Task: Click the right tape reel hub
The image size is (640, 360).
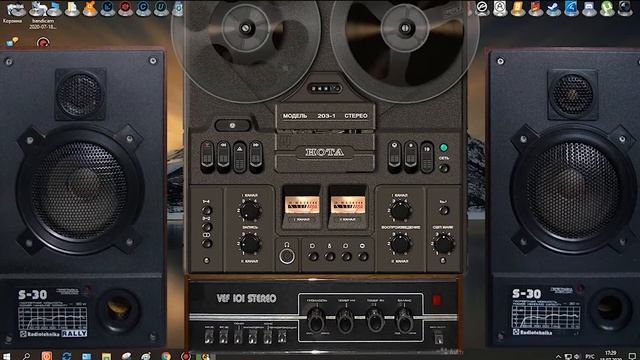Action: [x=405, y=28]
